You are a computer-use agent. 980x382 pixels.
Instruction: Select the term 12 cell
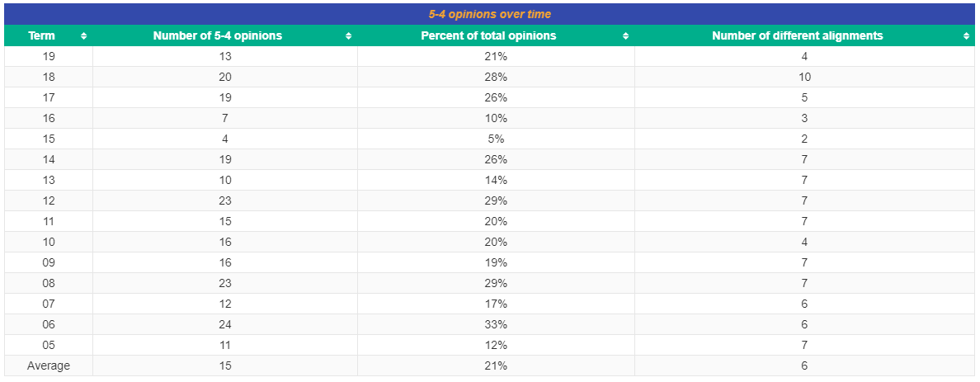[49, 200]
